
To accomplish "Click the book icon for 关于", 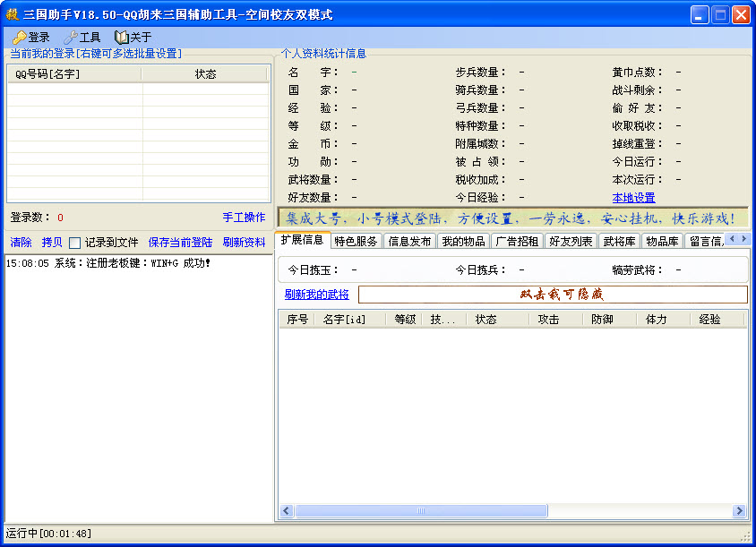I will click(x=122, y=38).
